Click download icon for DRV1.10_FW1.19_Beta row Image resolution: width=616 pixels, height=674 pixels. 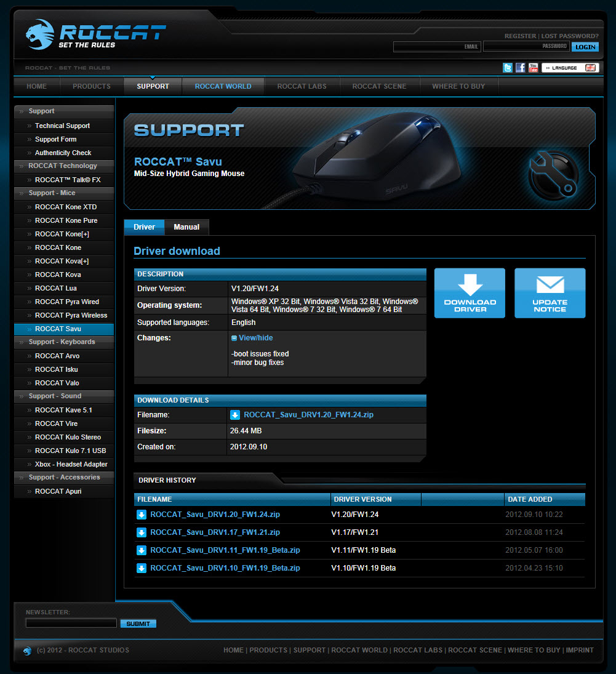(142, 568)
